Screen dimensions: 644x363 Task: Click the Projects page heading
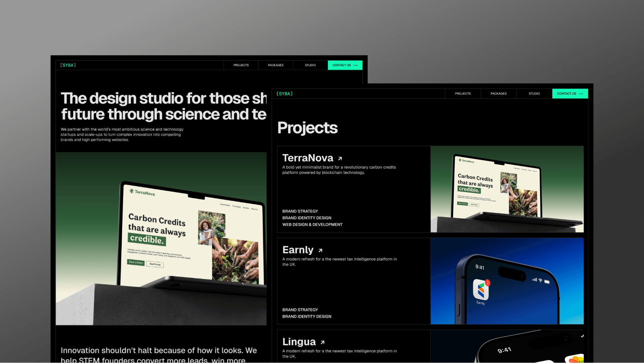[307, 128]
